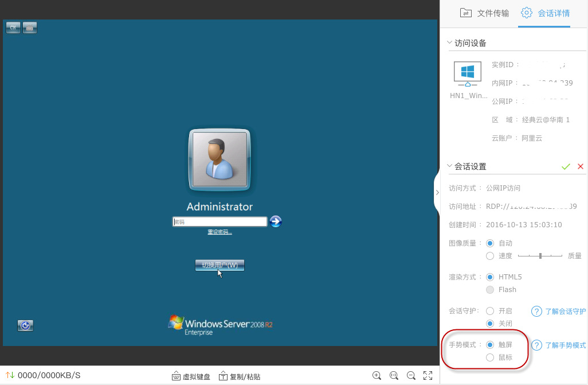Click the Ease of Access icon
The width and height of the screenshot is (588, 385).
coord(25,326)
